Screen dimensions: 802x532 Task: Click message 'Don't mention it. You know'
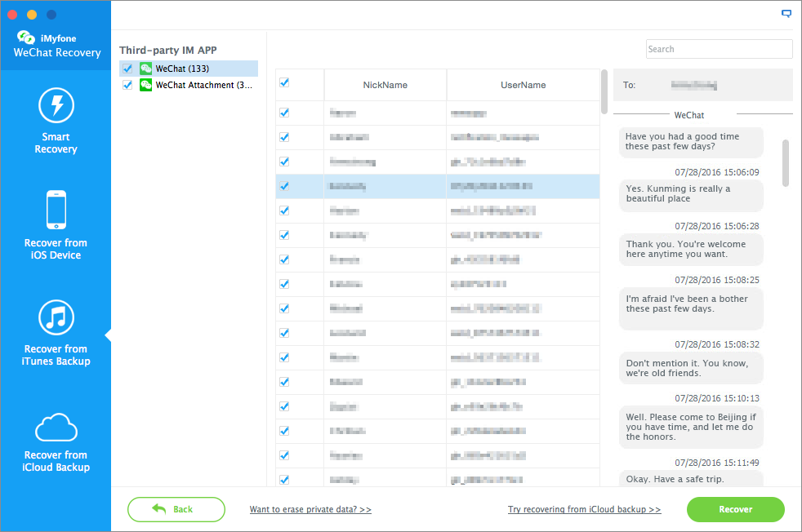[691, 368]
